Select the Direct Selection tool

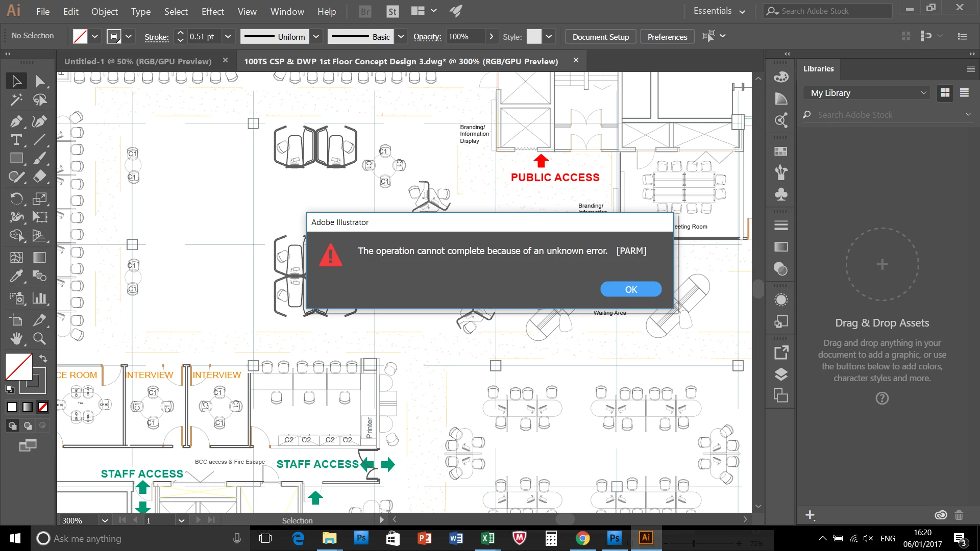pos(39,81)
